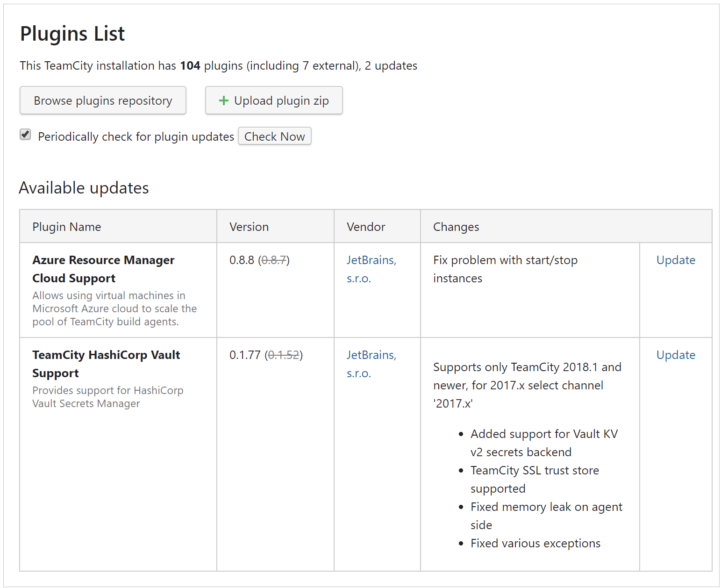721x588 pixels.
Task: Update the Azure Resource Manager Cloud Support plugin
Action: point(676,260)
